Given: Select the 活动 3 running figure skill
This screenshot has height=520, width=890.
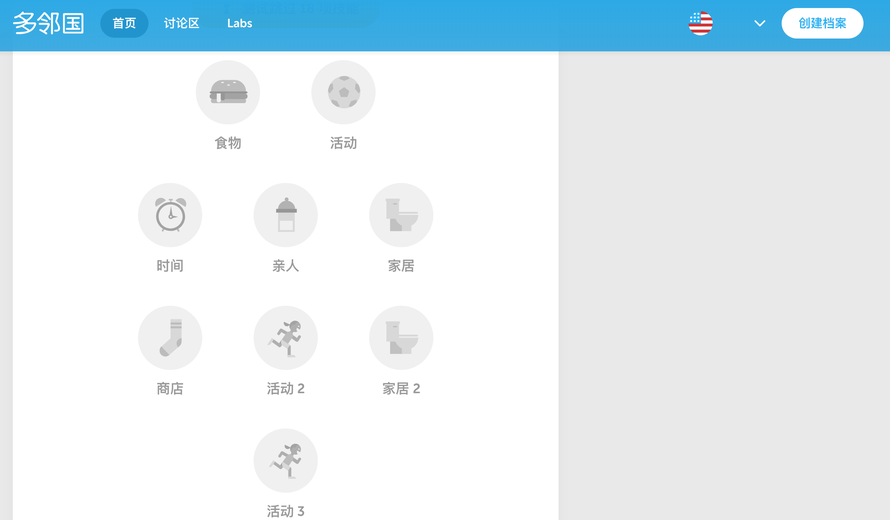Looking at the screenshot, I should tap(286, 460).
